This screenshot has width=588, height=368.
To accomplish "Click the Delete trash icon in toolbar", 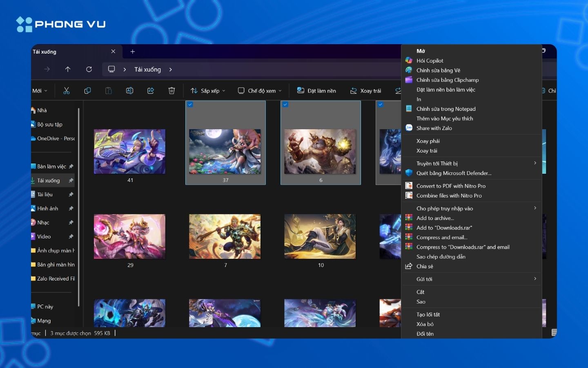I will pyautogui.click(x=172, y=91).
